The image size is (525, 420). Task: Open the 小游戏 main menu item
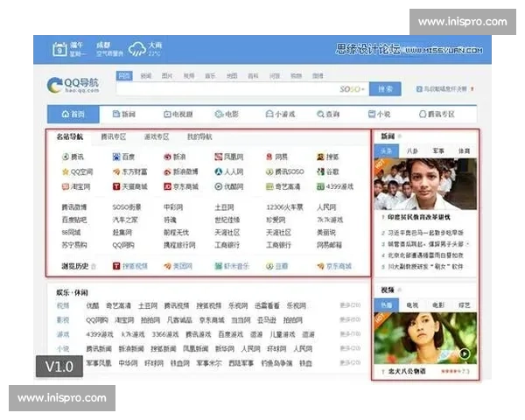(x=280, y=115)
